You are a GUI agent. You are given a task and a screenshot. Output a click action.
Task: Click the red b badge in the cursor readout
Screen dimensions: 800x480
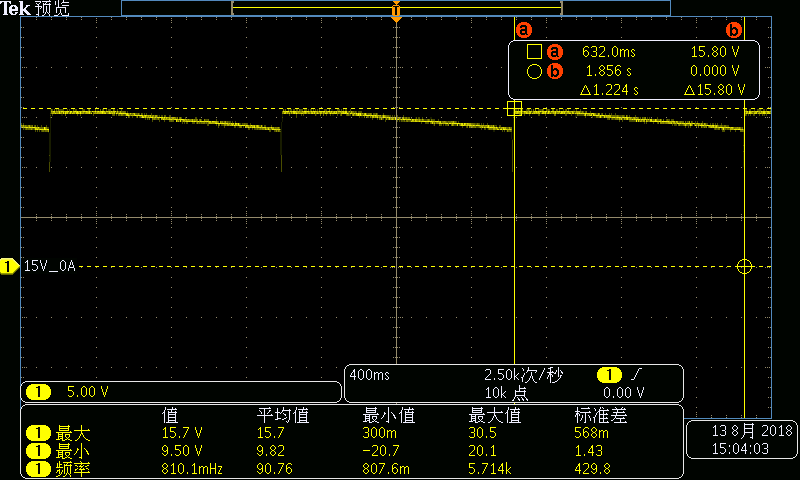point(555,71)
